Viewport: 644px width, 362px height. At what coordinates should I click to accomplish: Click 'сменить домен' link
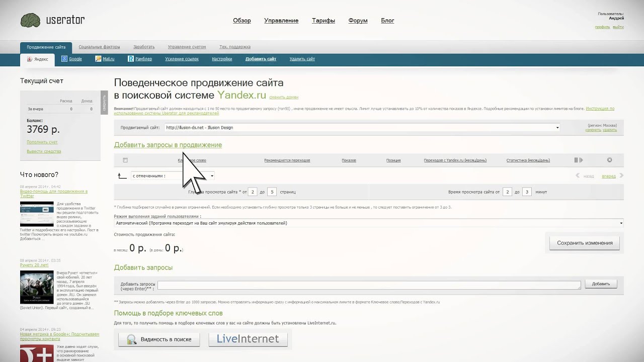click(284, 97)
